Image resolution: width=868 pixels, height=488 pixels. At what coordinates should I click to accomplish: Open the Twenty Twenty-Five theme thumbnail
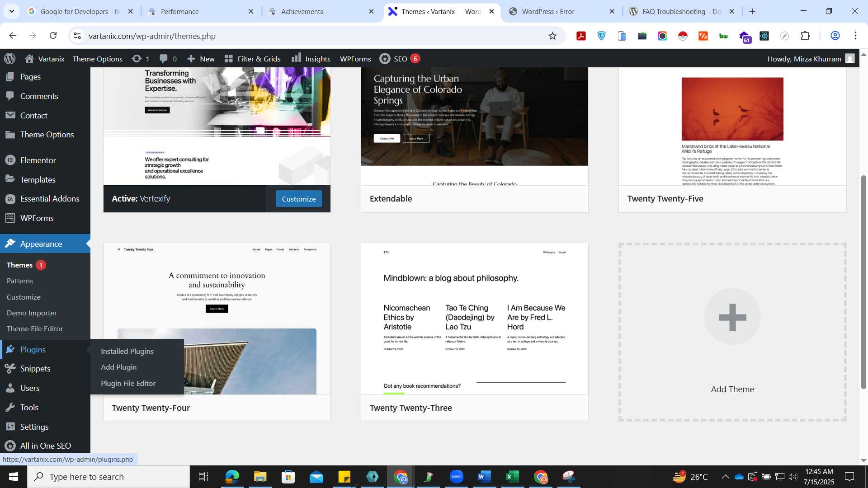click(x=732, y=127)
